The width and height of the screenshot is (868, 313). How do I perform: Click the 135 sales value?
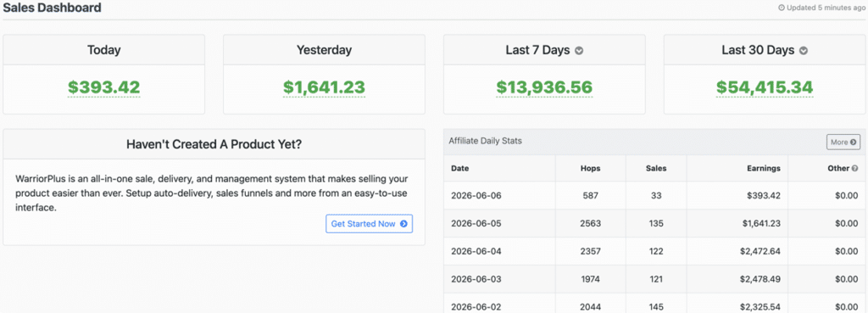click(656, 223)
